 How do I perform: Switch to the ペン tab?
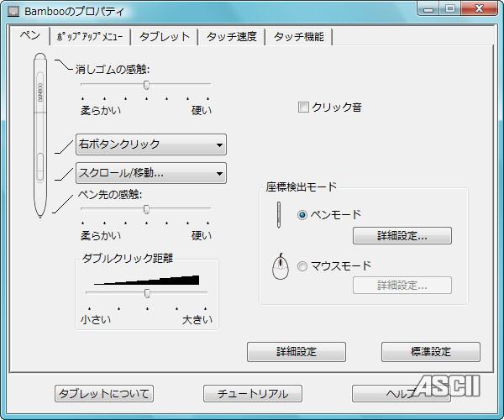30,35
